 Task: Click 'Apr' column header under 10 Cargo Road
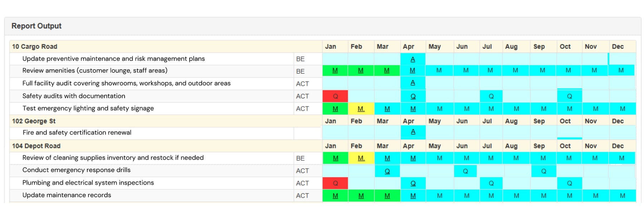[x=408, y=47]
